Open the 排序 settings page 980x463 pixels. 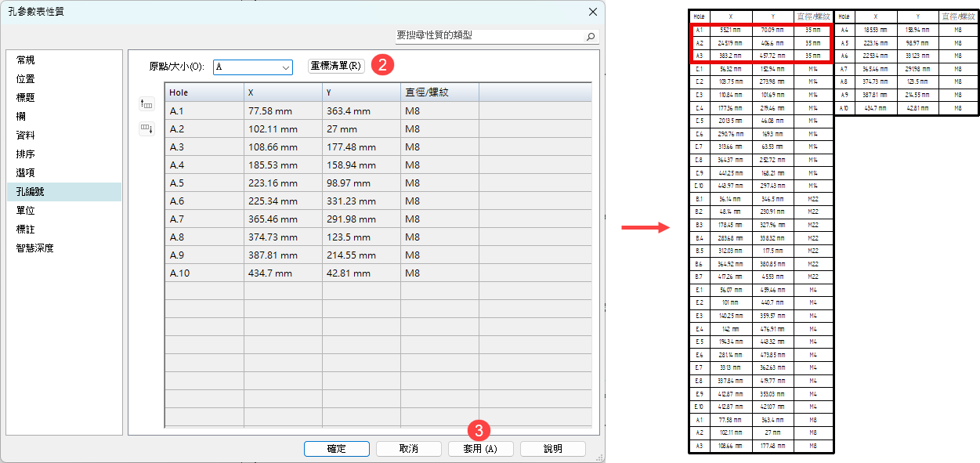(x=26, y=154)
